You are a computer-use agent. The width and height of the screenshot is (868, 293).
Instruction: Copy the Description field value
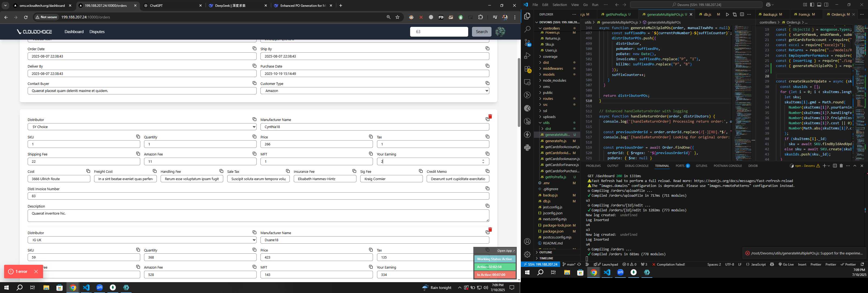(x=487, y=206)
